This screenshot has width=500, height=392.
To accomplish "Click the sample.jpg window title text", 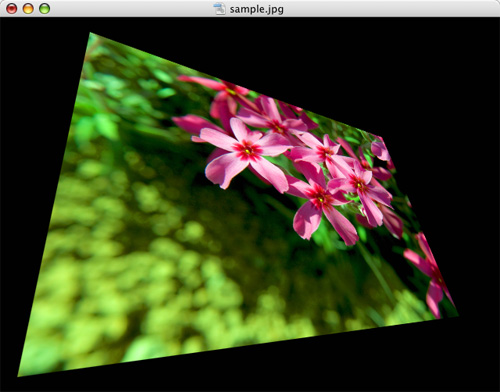I will pyautogui.click(x=257, y=9).
